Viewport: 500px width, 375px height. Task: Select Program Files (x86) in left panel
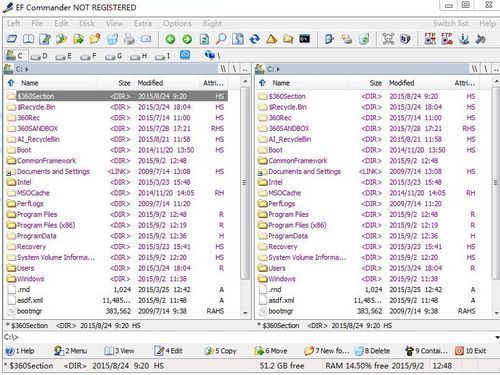[117, 225]
